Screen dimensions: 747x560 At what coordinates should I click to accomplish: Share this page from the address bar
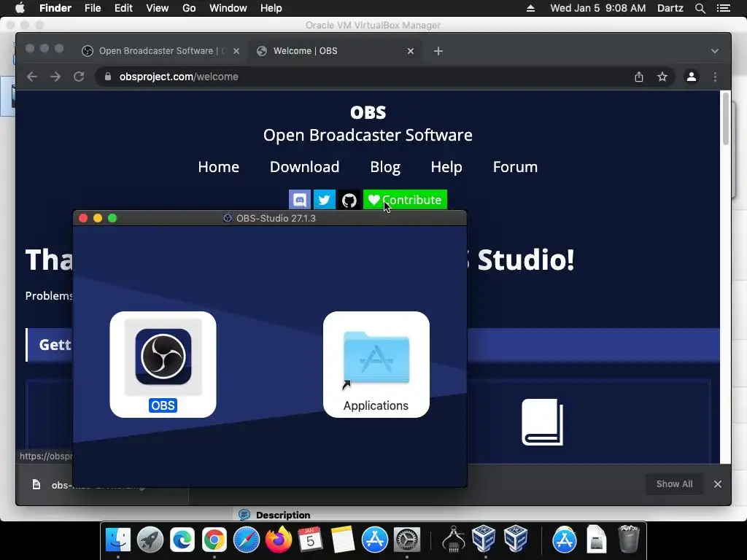pyautogui.click(x=639, y=77)
